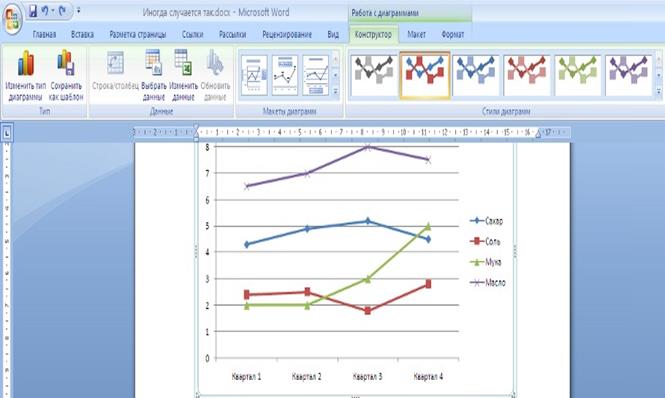Image resolution: width=665 pixels, height=398 pixels.
Task: Save the document via quick access
Action: (33, 11)
